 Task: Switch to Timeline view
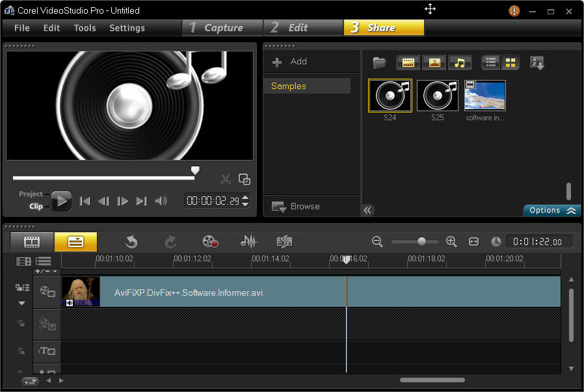point(75,242)
